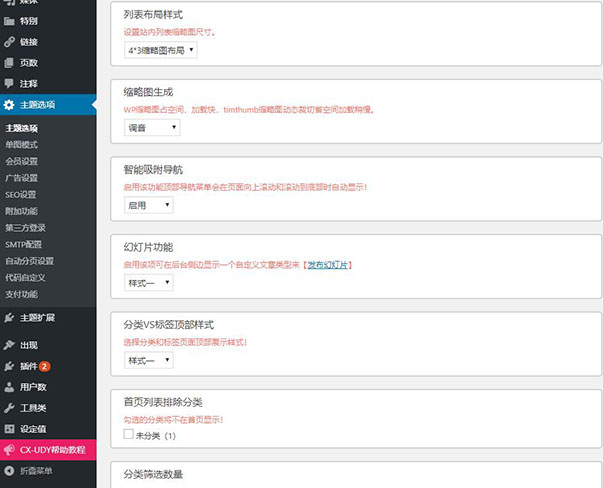
Task: Click the 出现 paintbrush icon
Action: pyautogui.click(x=9, y=345)
